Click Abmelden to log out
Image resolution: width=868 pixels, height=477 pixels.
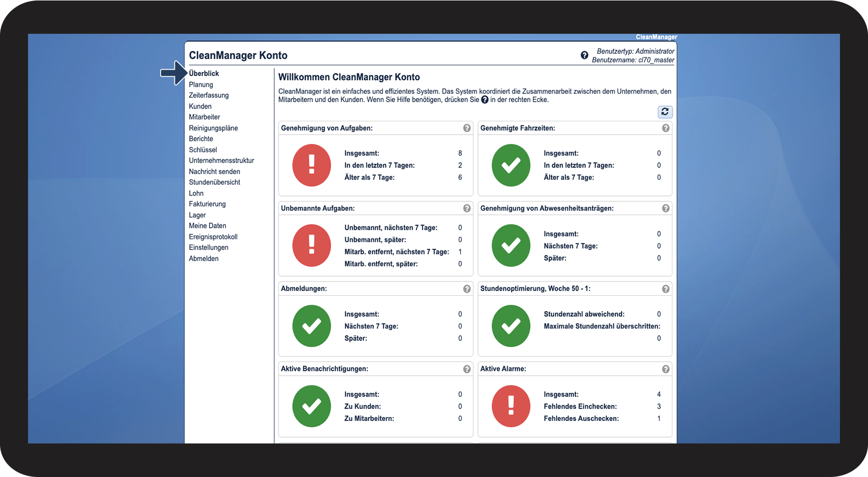click(204, 258)
